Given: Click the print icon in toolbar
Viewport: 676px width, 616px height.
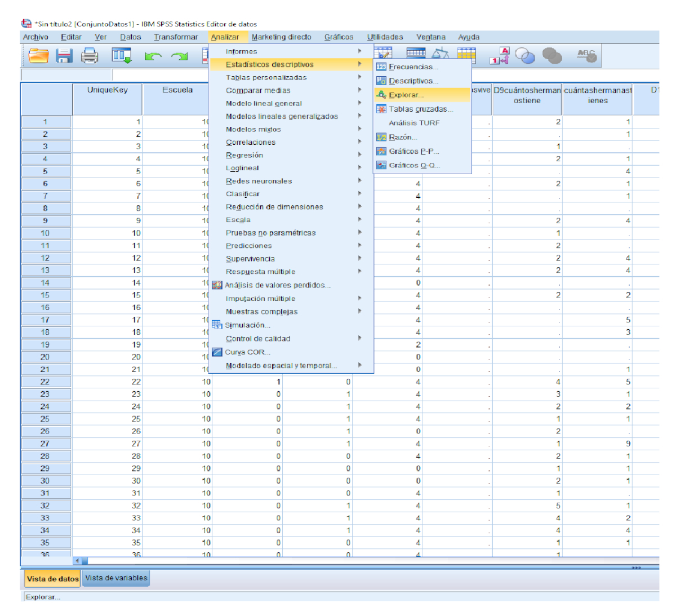Looking at the screenshot, I should click(90, 56).
